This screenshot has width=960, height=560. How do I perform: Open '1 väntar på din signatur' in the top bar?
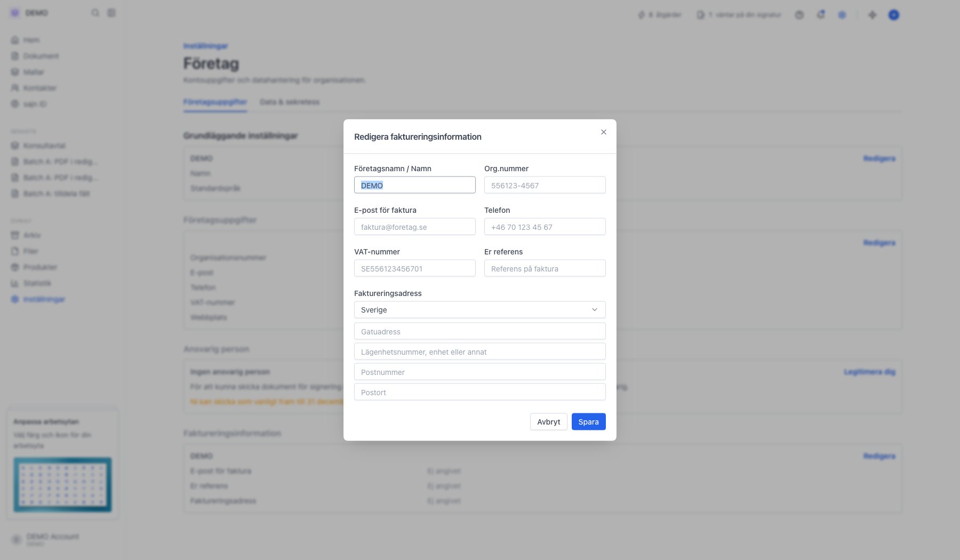point(739,15)
